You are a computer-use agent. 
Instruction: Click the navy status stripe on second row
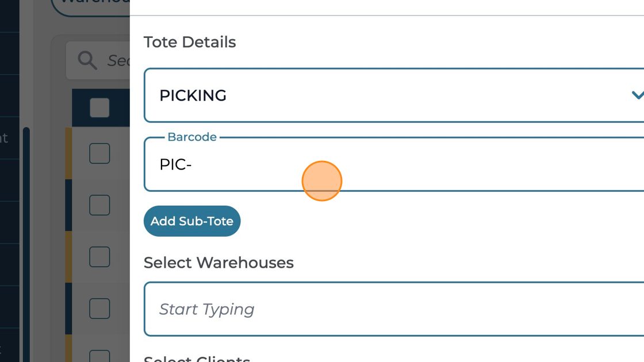point(68,205)
